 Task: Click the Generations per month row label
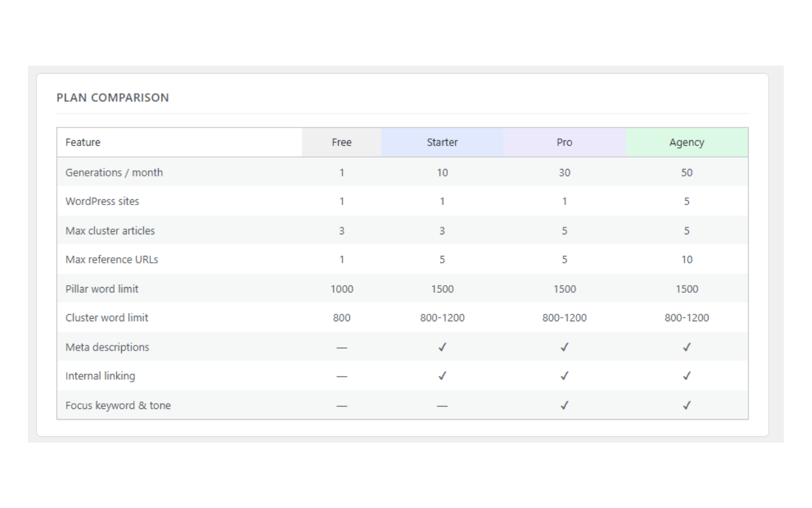114,172
